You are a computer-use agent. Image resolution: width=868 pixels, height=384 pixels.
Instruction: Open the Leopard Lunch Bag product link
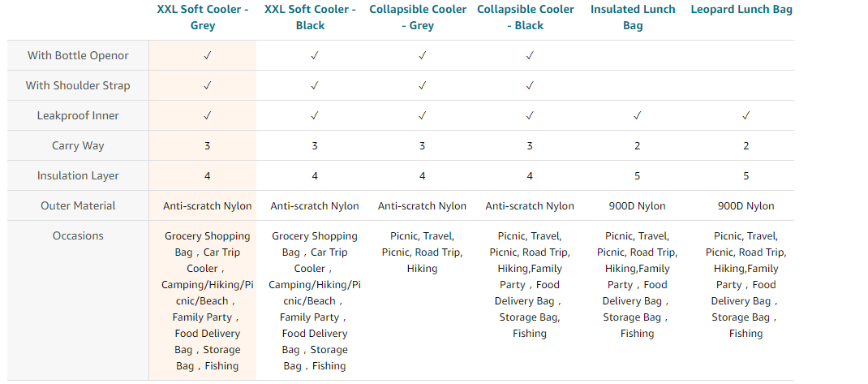[x=741, y=10]
